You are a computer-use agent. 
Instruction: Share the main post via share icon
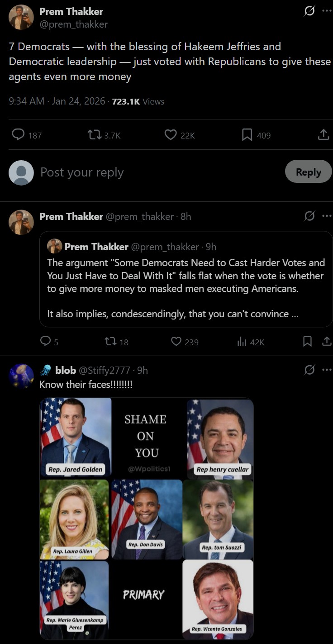(323, 135)
